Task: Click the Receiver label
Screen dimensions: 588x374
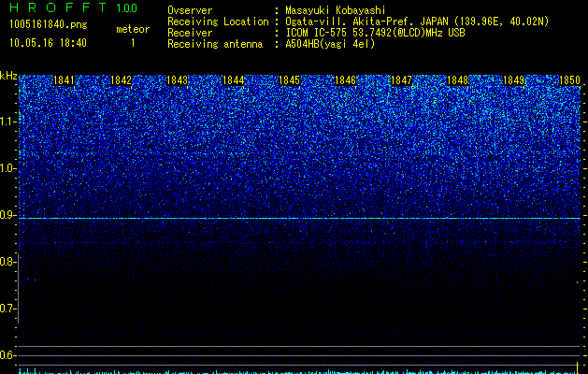Action: pyautogui.click(x=190, y=33)
